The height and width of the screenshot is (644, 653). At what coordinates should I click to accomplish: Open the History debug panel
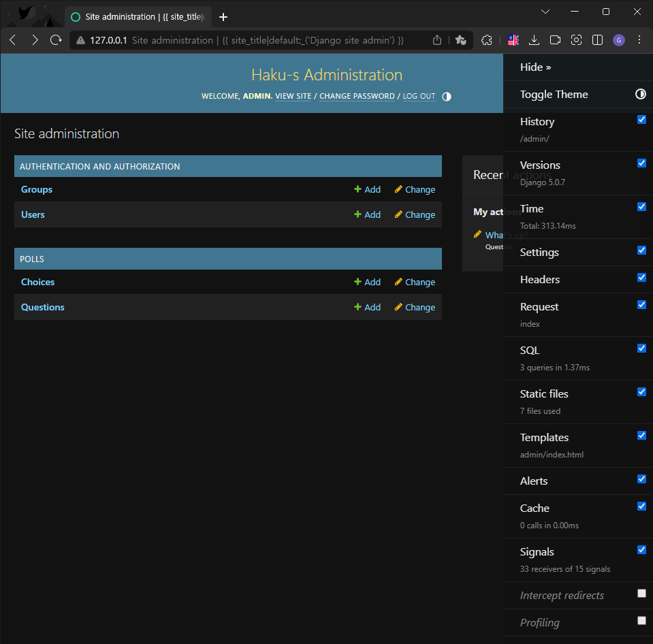(537, 122)
